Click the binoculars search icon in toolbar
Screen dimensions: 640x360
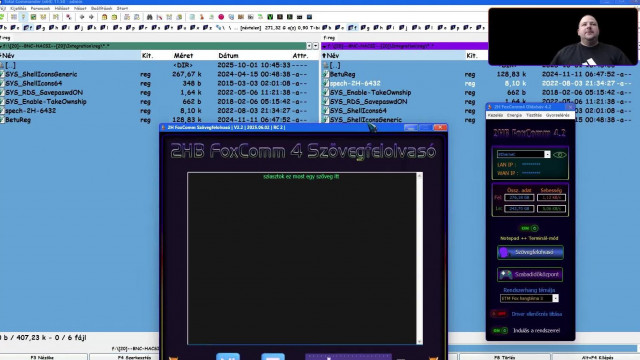click(149, 17)
